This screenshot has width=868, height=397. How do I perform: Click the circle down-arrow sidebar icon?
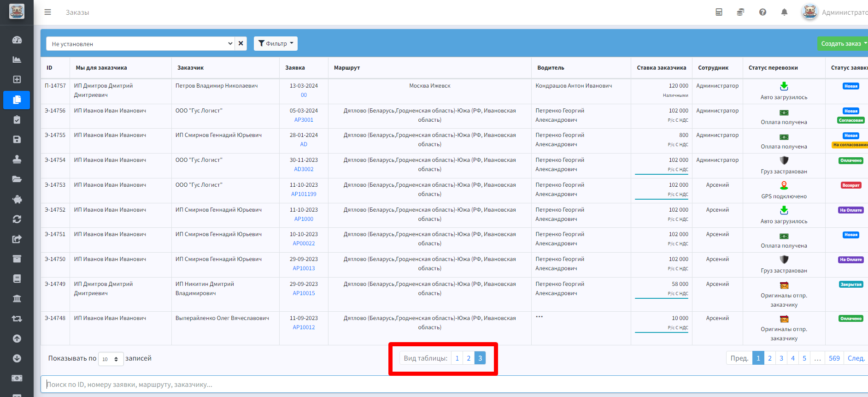17,358
